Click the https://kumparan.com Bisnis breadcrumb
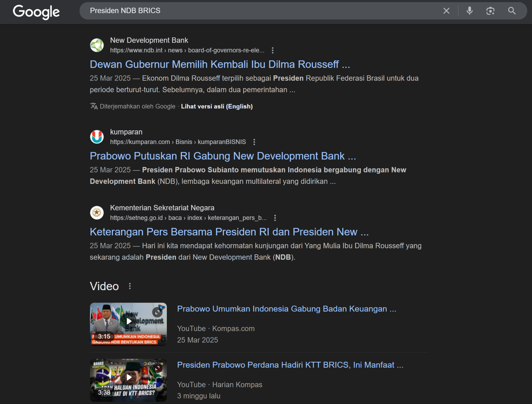This screenshot has width=532, height=404. [x=178, y=142]
